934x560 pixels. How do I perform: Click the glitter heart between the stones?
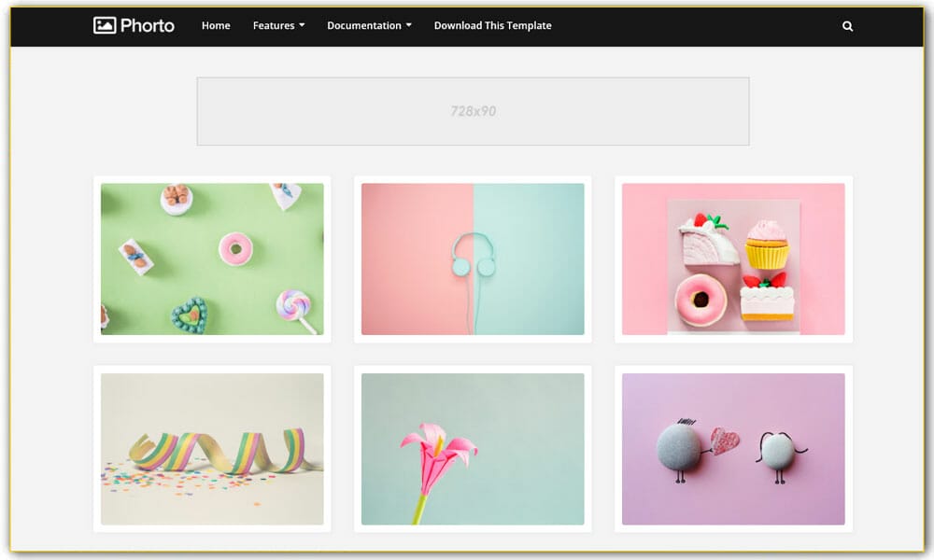click(x=724, y=439)
